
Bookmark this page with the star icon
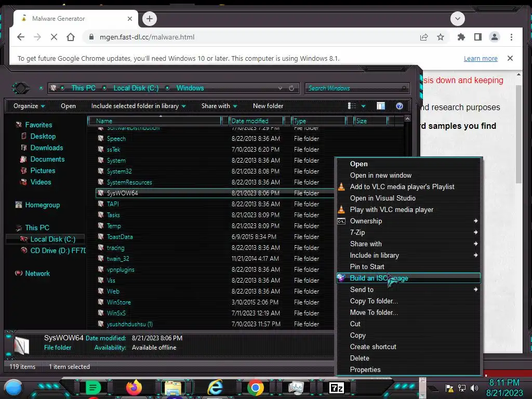pos(441,37)
